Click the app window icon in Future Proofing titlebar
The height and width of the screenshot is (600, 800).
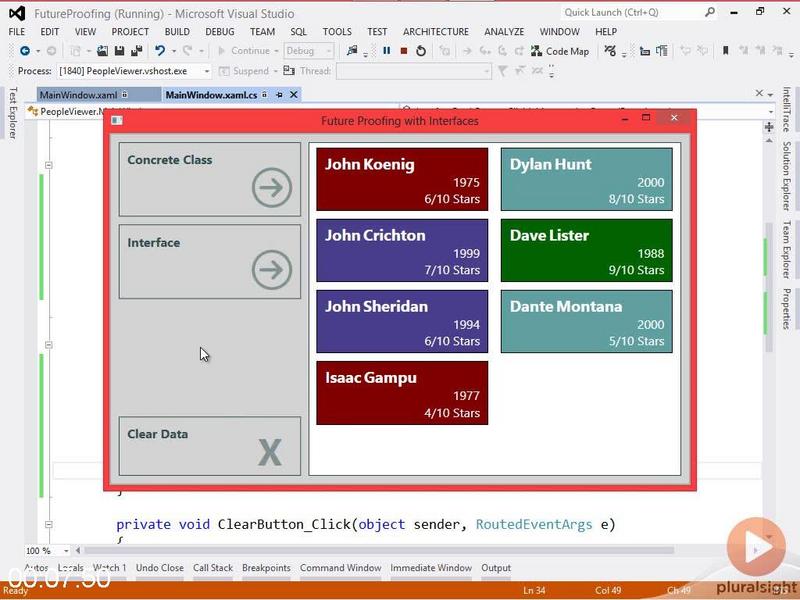117,120
